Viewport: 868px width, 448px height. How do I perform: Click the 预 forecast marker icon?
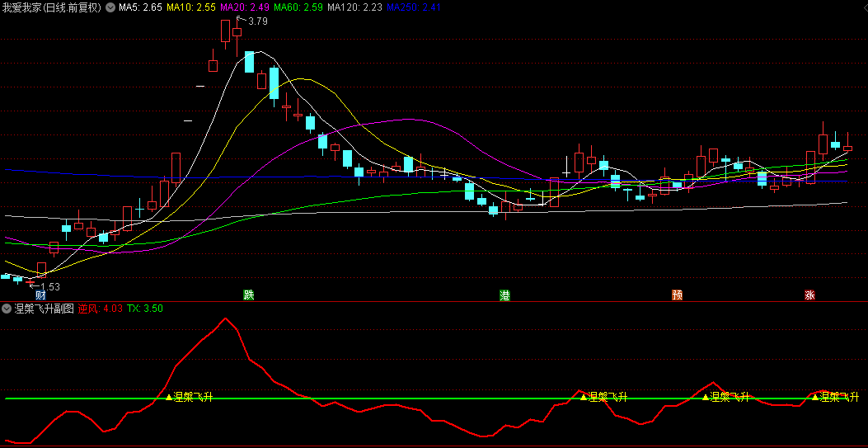coord(678,295)
